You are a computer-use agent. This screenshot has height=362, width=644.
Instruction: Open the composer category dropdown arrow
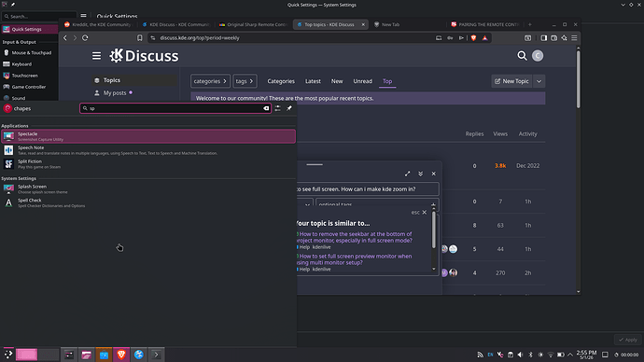307,204
